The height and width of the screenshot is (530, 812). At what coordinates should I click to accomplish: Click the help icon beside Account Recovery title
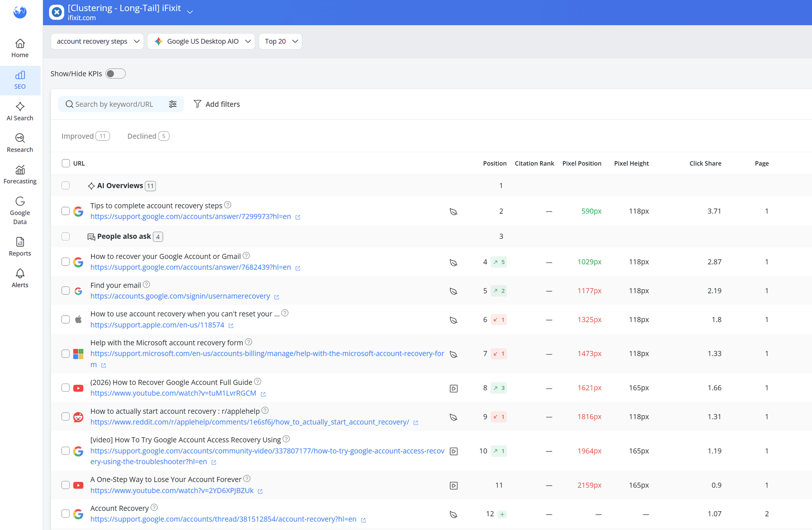point(154,507)
